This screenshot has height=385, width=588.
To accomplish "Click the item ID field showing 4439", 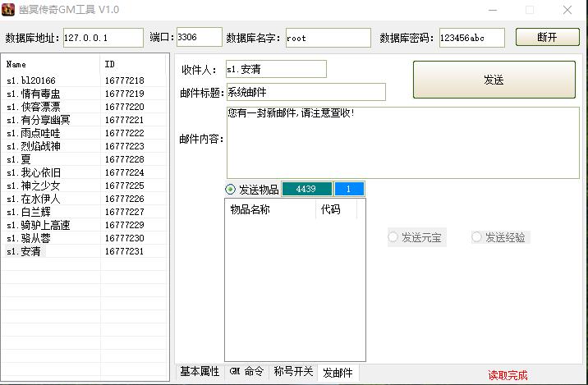I will (x=306, y=190).
